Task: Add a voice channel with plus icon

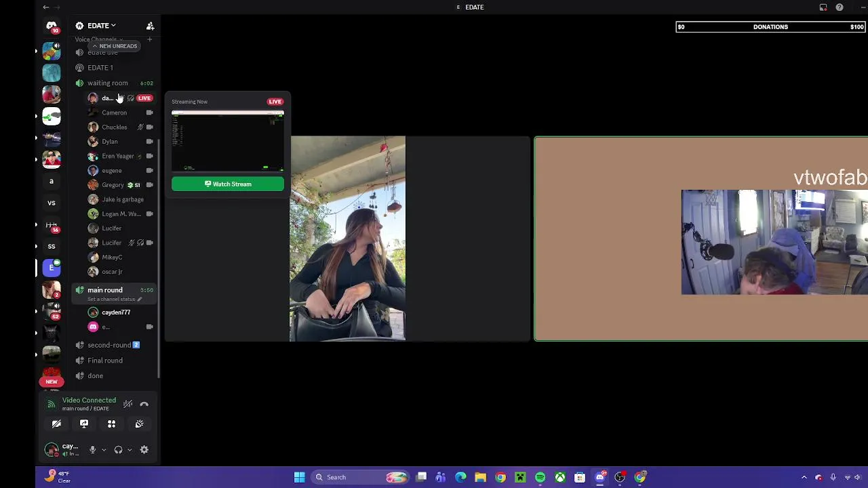Action: click(x=149, y=39)
